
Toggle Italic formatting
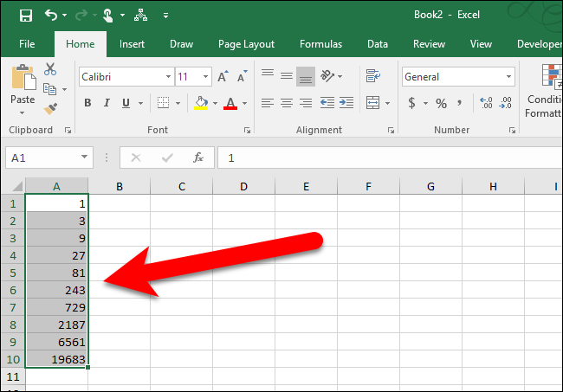(107, 103)
